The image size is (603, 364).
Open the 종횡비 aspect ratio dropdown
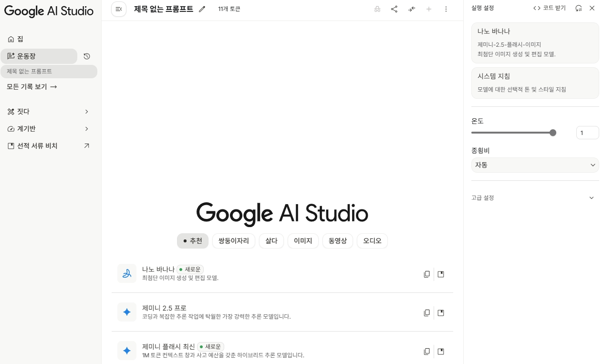[x=535, y=165]
